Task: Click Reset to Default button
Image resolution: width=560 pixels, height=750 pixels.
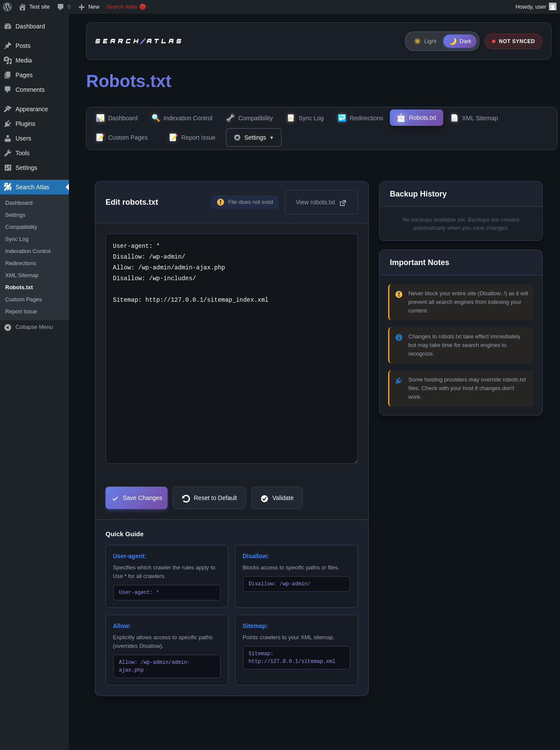Action: click(209, 498)
